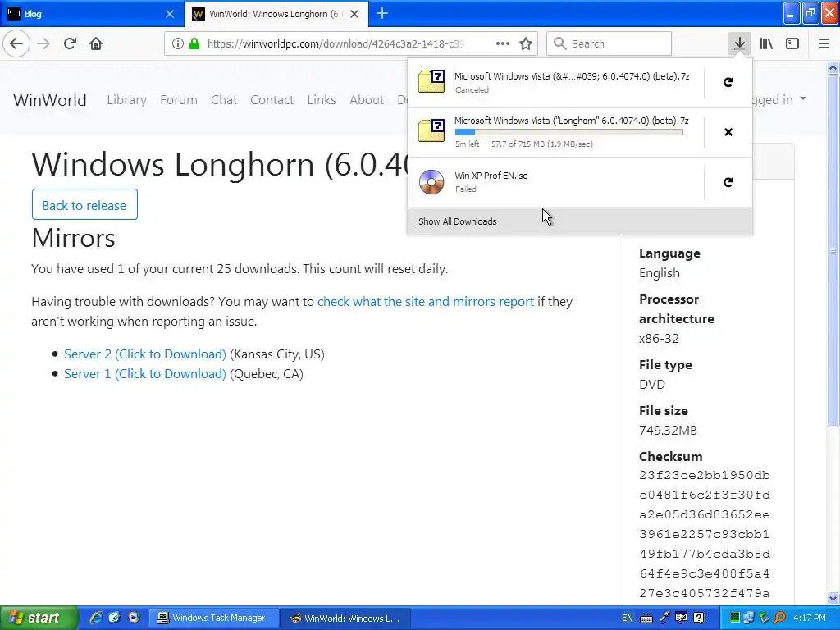The image size is (840, 630).
Task: Show site information icon in address bar
Action: (178, 43)
